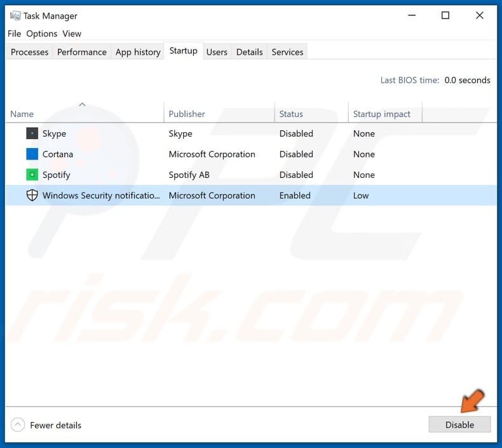Sort by the Name column header
This screenshot has height=448, width=502.
85,114
